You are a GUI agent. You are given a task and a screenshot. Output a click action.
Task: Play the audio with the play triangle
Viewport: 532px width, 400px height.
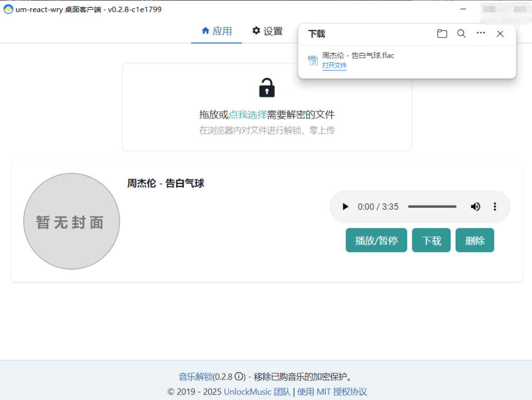345,207
